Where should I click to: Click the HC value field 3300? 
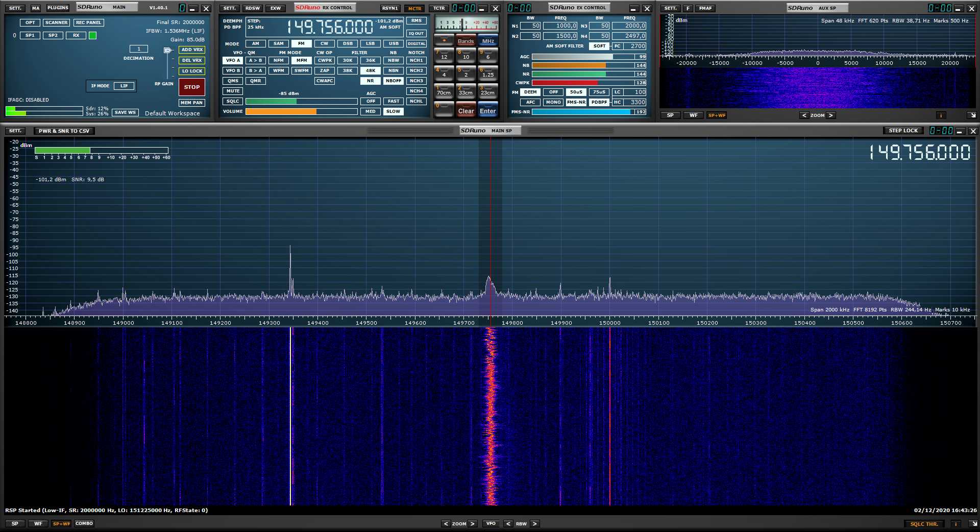click(x=635, y=102)
